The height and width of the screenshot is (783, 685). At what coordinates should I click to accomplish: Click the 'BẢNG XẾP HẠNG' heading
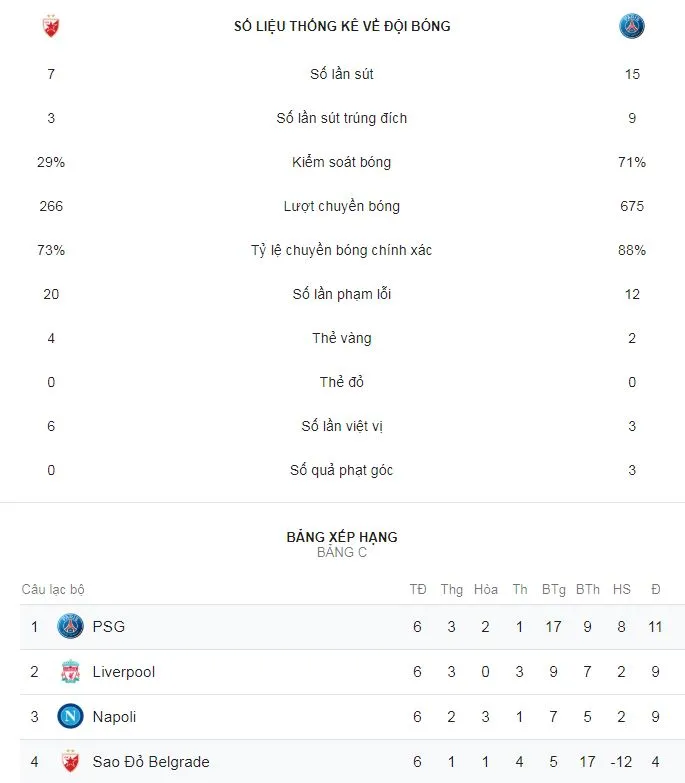point(342,537)
